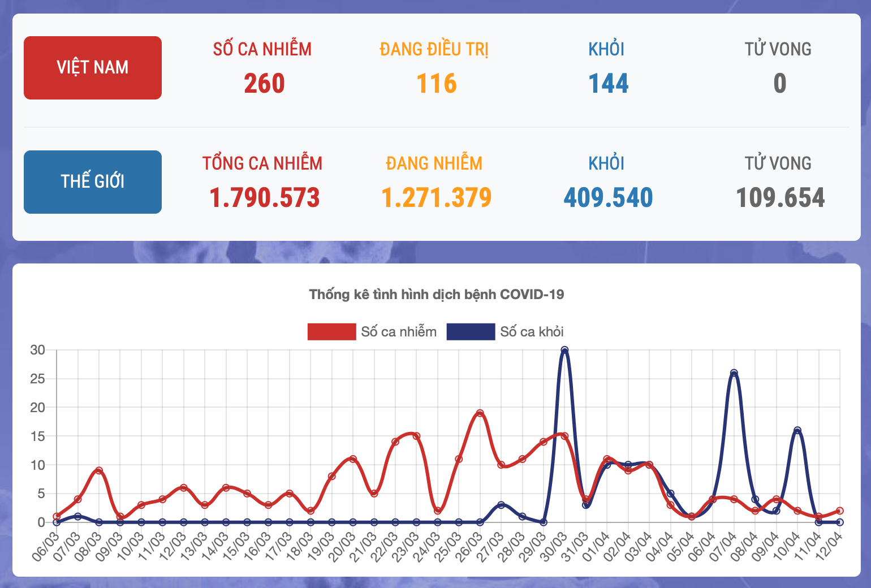This screenshot has width=871, height=588.
Task: Select the 26/03 infection peak point at 19
Action: click(x=480, y=413)
